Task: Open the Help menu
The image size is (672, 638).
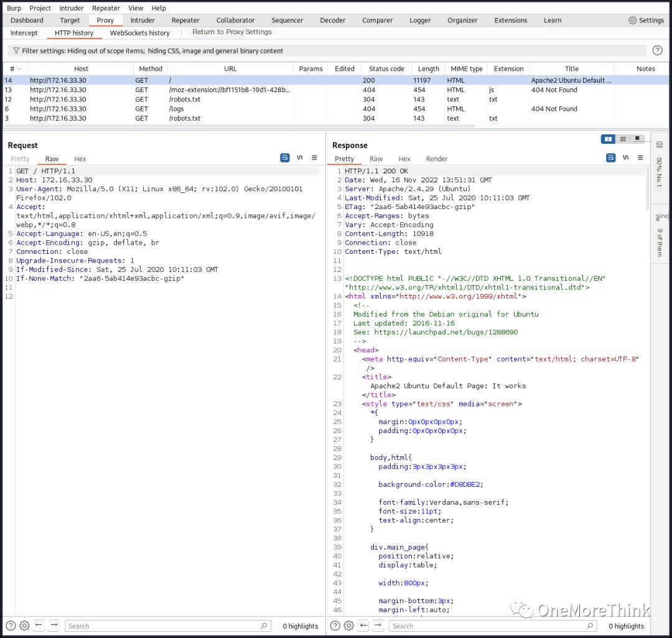Action: tap(159, 8)
